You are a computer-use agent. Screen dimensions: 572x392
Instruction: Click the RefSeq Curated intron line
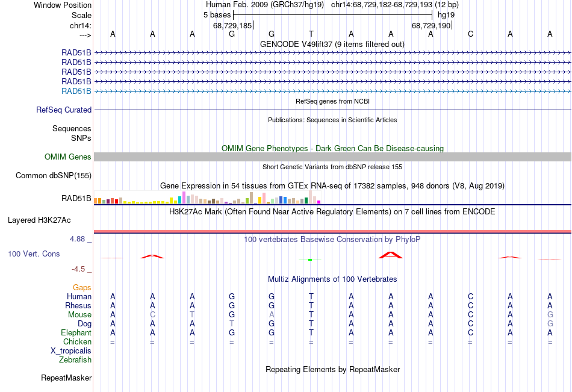pyautogui.click(x=333, y=110)
